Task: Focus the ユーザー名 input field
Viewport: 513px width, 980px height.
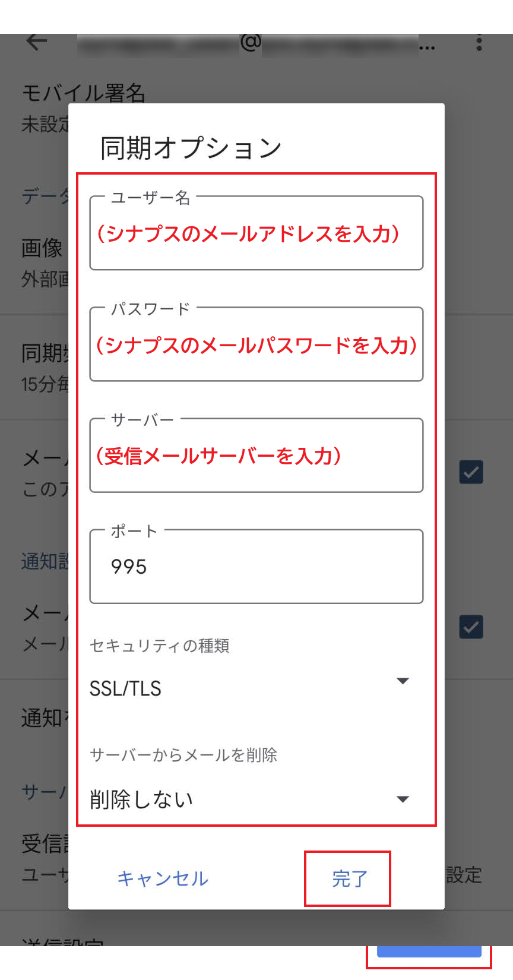Action: (256, 233)
